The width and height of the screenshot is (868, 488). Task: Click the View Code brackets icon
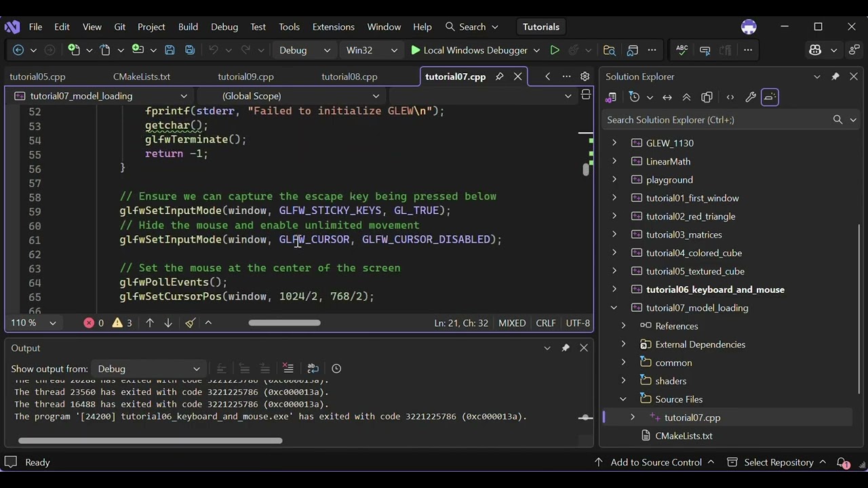(730, 97)
